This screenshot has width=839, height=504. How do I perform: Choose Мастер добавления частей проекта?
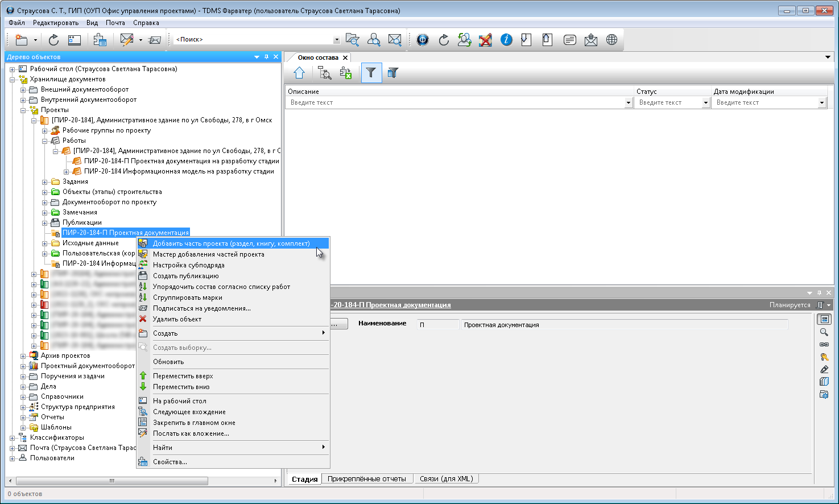click(233, 254)
